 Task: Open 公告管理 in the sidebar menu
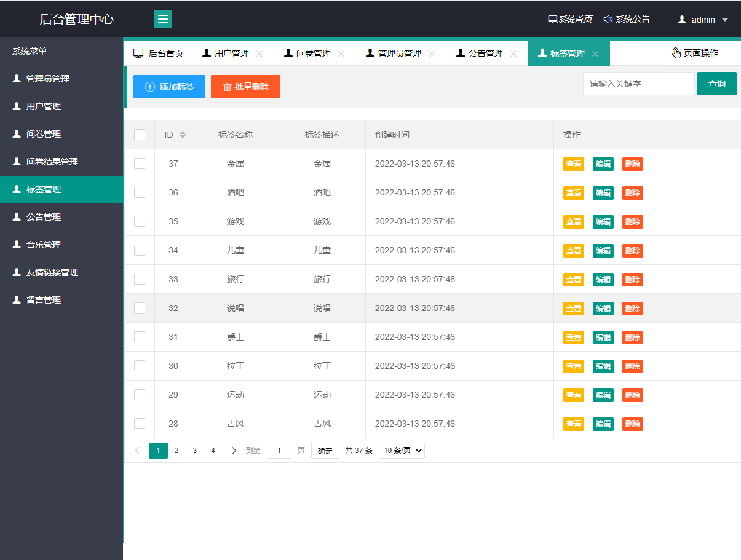point(61,217)
